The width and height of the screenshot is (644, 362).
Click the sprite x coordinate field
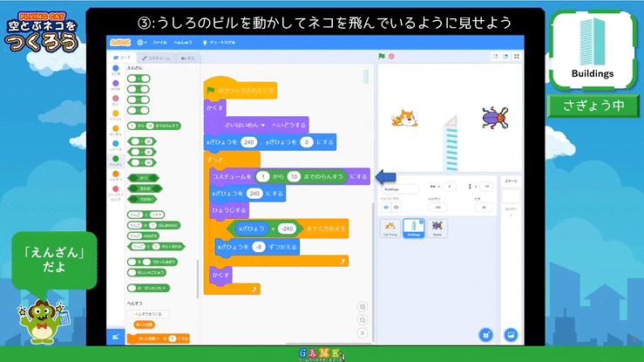(450, 187)
